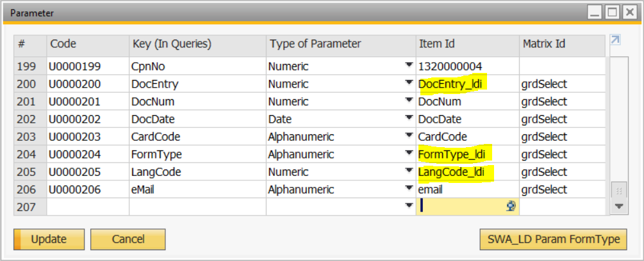The width and height of the screenshot is (644, 261).
Task: Click the SWA_LD Param FormType button
Action: point(553,239)
